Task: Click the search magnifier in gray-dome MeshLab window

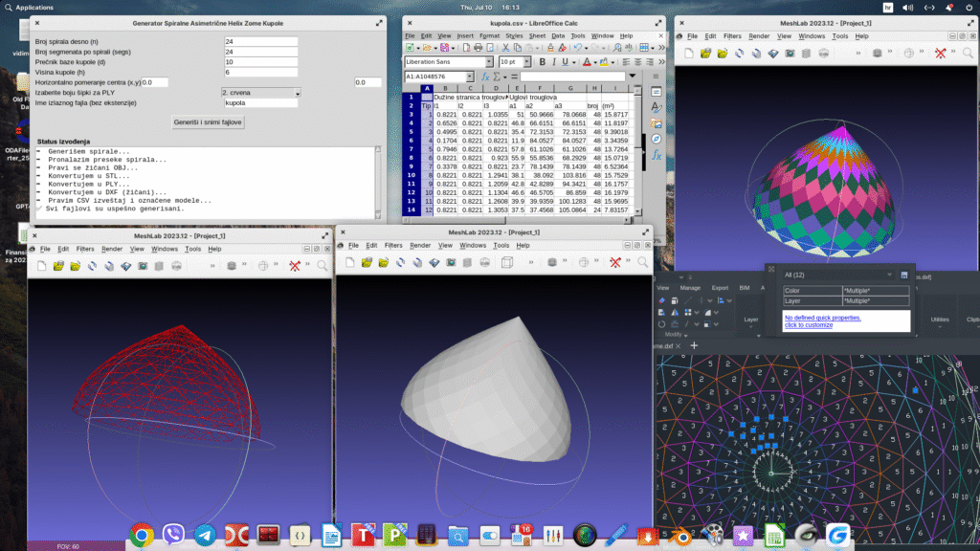Action: (x=642, y=262)
